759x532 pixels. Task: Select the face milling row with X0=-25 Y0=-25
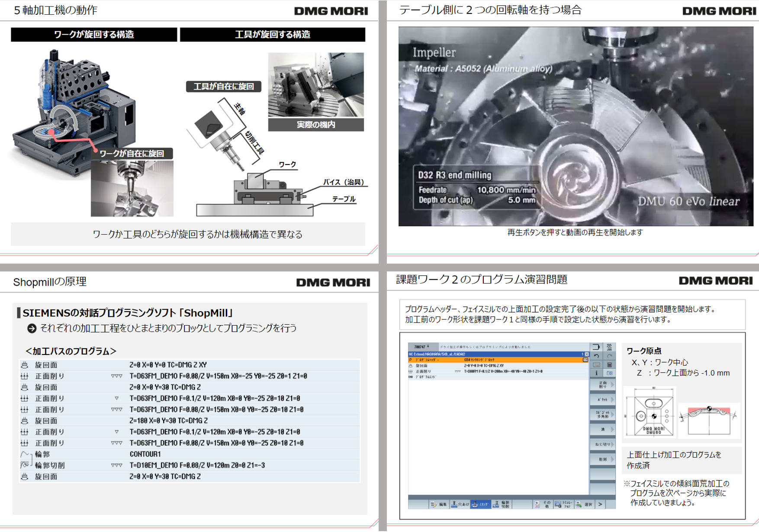190,376
